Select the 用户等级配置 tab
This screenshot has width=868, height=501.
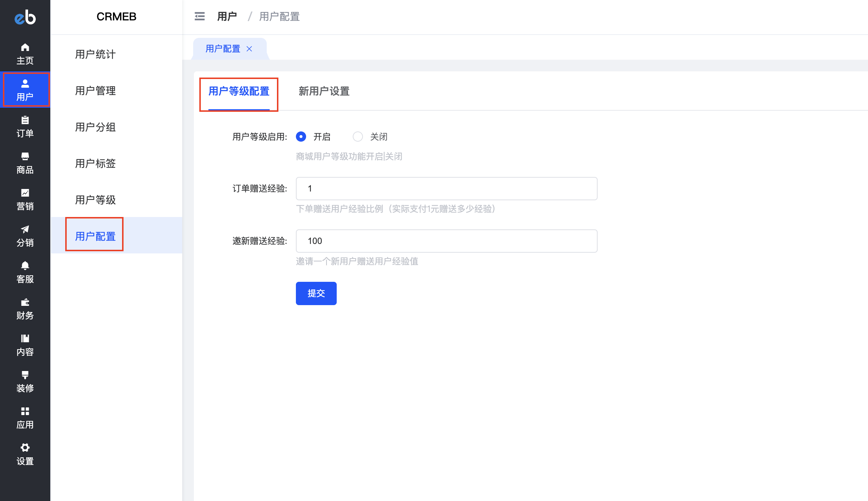239,91
